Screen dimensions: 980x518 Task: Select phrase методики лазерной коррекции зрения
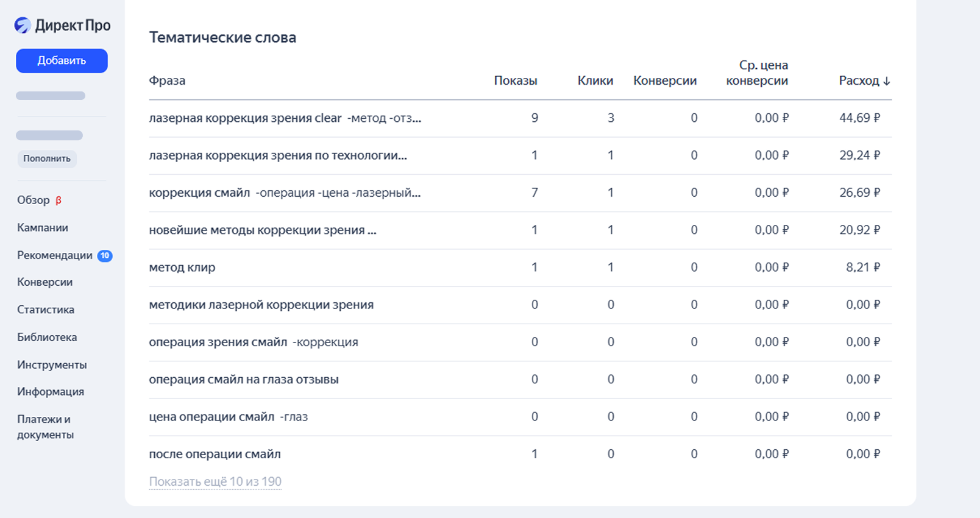click(x=261, y=305)
